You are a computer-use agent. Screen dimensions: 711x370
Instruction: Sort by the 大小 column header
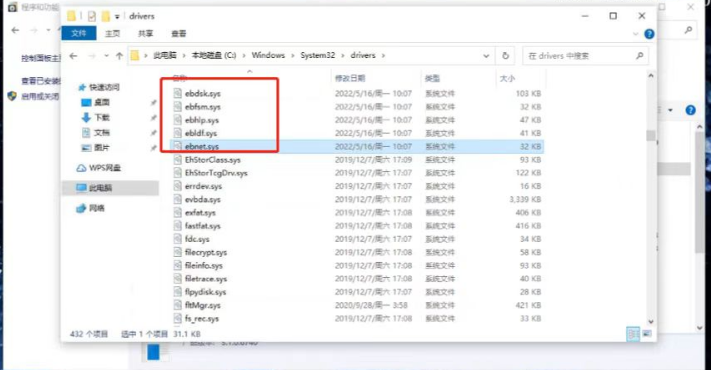(507, 78)
